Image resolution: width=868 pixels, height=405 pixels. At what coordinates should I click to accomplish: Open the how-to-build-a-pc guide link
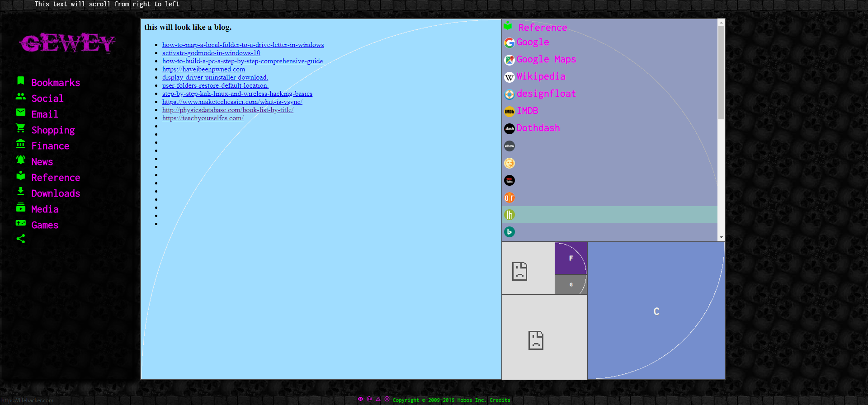click(x=243, y=61)
